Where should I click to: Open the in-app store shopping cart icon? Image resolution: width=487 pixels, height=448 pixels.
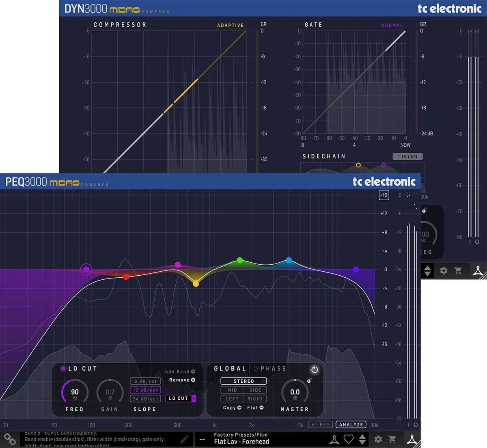click(392, 439)
